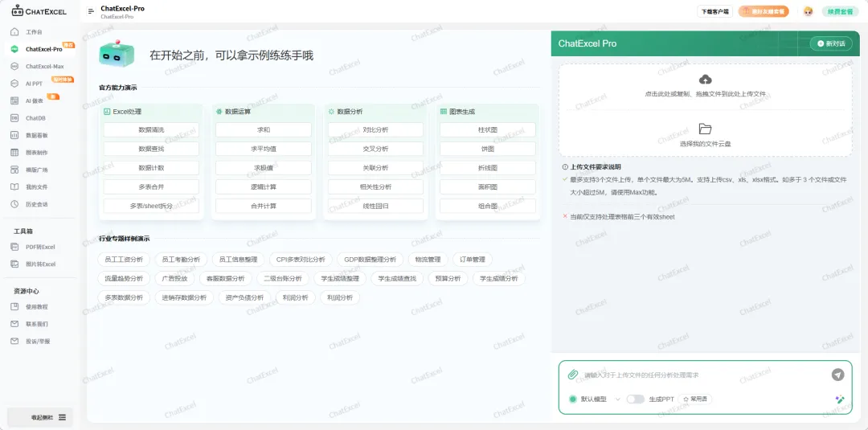Click the send message arrow icon
Image resolution: width=868 pixels, height=430 pixels.
pyautogui.click(x=838, y=375)
